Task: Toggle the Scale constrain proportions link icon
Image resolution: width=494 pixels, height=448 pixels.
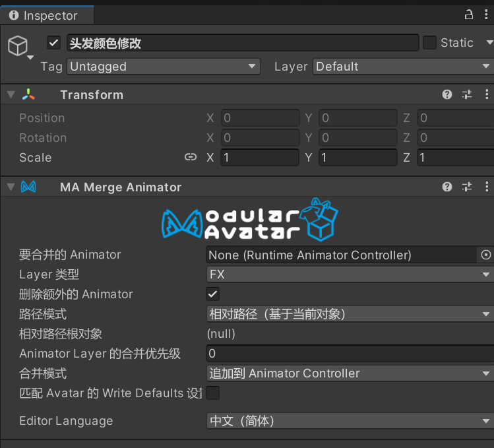Action: pyautogui.click(x=191, y=157)
